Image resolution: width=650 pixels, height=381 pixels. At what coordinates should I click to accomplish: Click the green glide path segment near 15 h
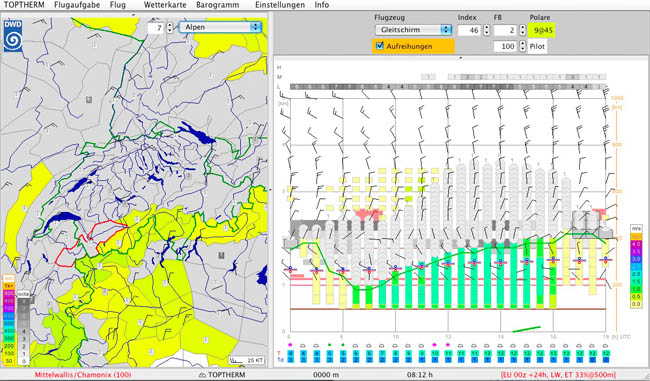(526, 329)
